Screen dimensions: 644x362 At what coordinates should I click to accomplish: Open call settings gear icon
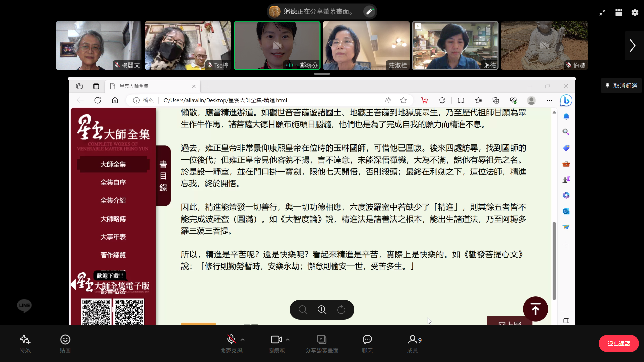click(x=635, y=13)
